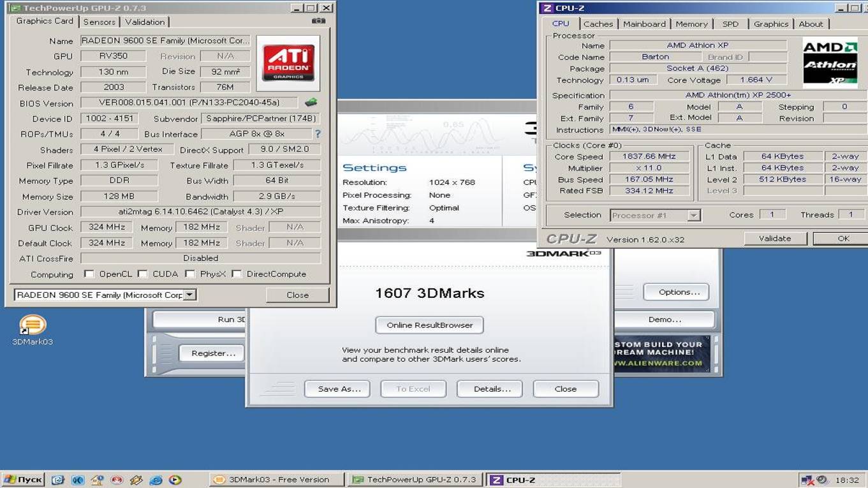Click the Validate button in CPU-Z
868x488 pixels.
pyautogui.click(x=775, y=239)
